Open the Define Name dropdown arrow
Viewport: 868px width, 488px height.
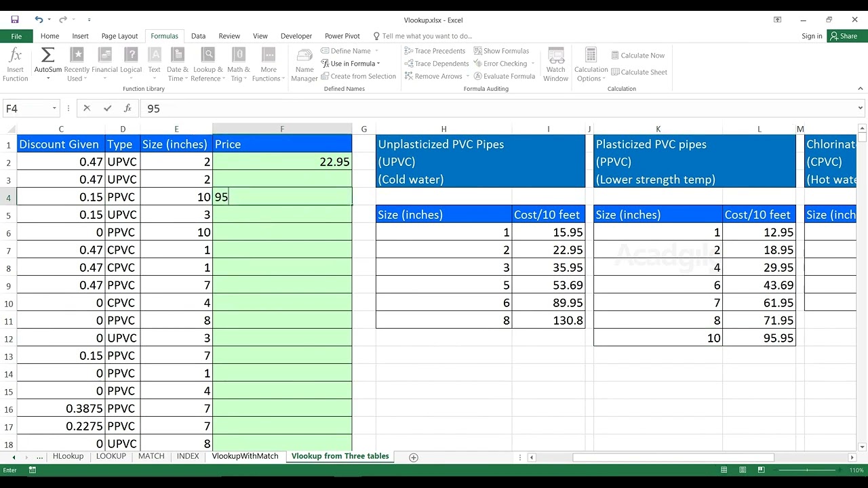[x=377, y=51]
